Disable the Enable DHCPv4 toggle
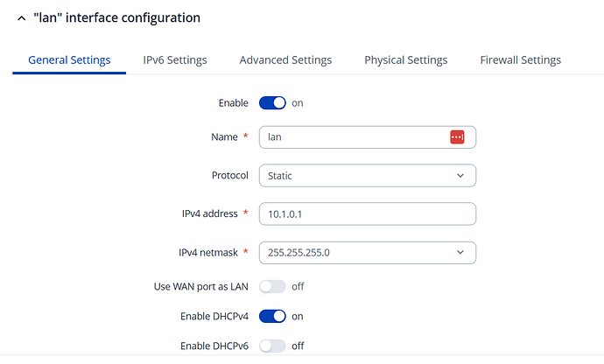Screen dimensions: 604x364 (x=272, y=316)
